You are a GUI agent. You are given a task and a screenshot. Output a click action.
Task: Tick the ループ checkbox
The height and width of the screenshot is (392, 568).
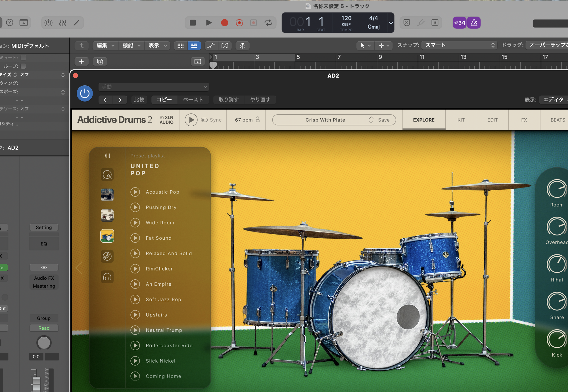pos(23,66)
